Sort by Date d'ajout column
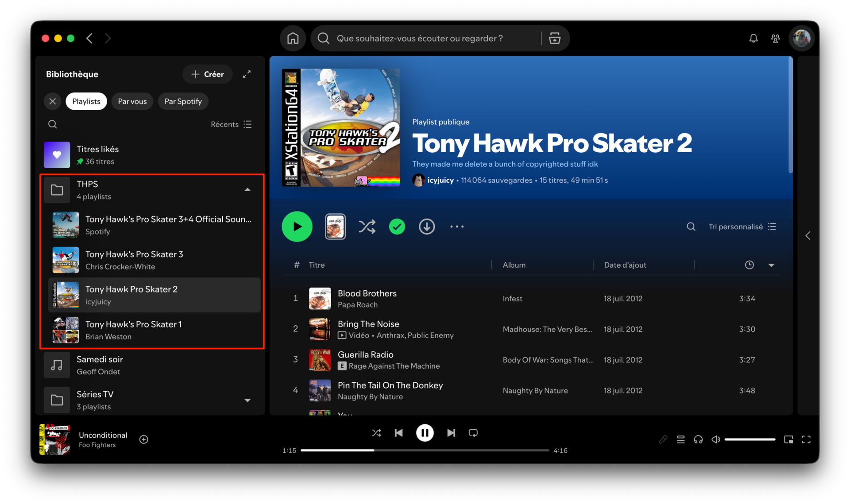Image resolution: width=850 pixels, height=504 pixels. click(x=625, y=265)
